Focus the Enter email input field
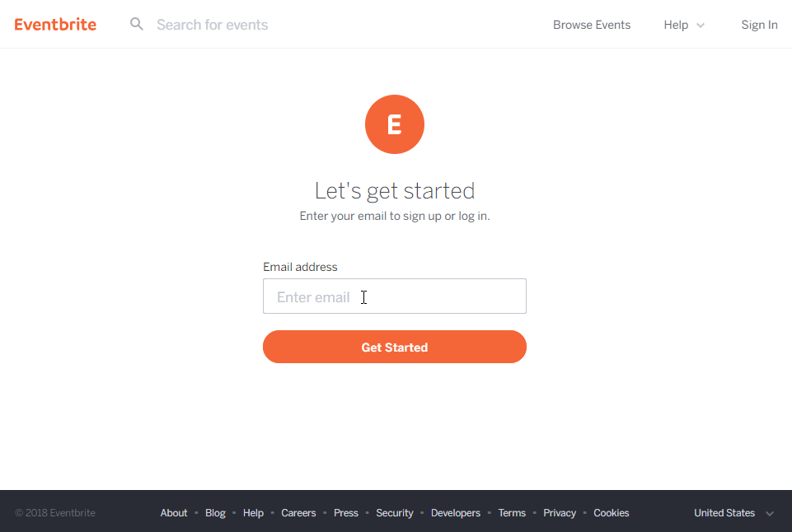The width and height of the screenshot is (792, 532). coord(395,296)
